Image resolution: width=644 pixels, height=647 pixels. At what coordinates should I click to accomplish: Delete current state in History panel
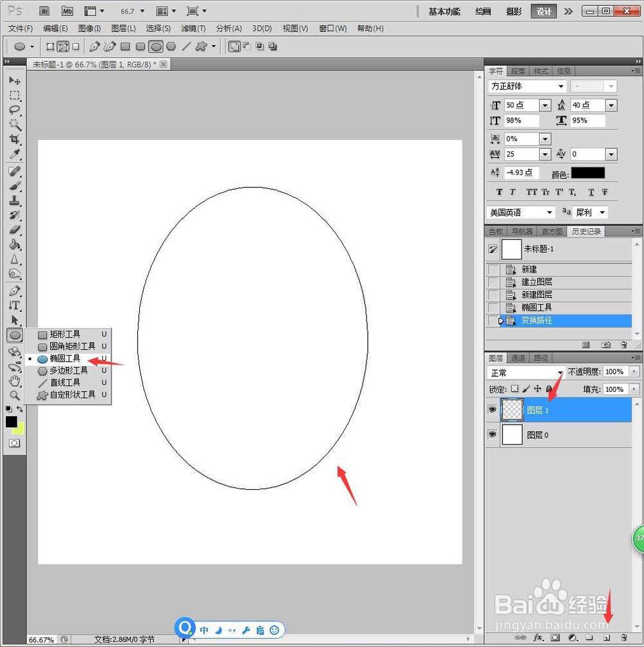pos(624,345)
